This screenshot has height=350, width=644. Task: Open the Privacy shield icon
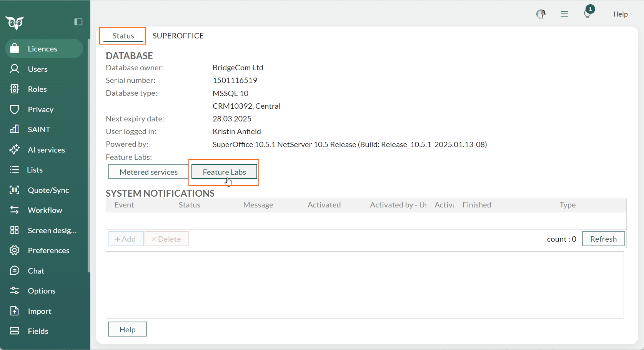15,109
